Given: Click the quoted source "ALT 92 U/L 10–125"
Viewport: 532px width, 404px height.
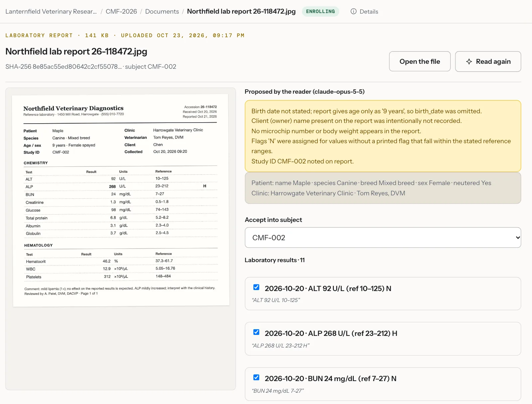Looking at the screenshot, I should click(x=276, y=300).
